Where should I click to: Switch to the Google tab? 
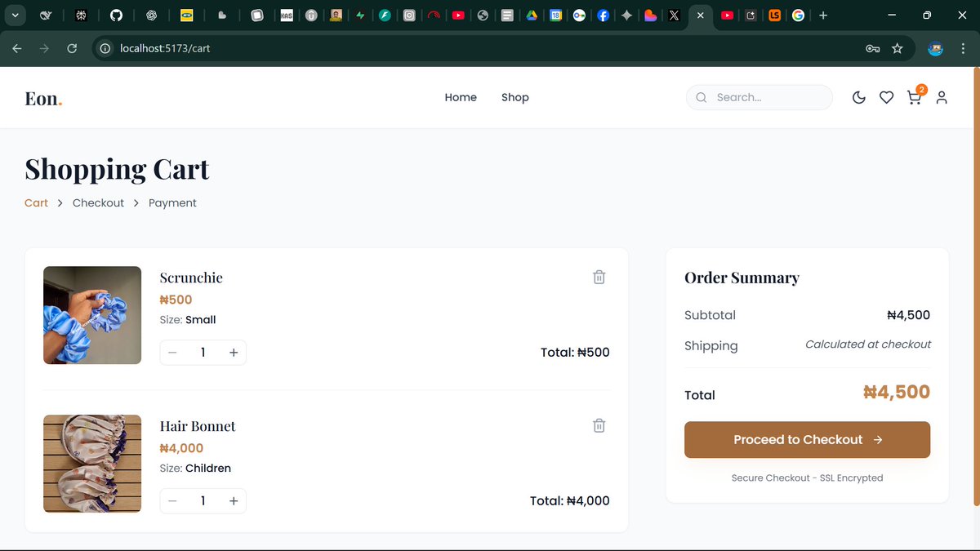click(x=798, y=15)
